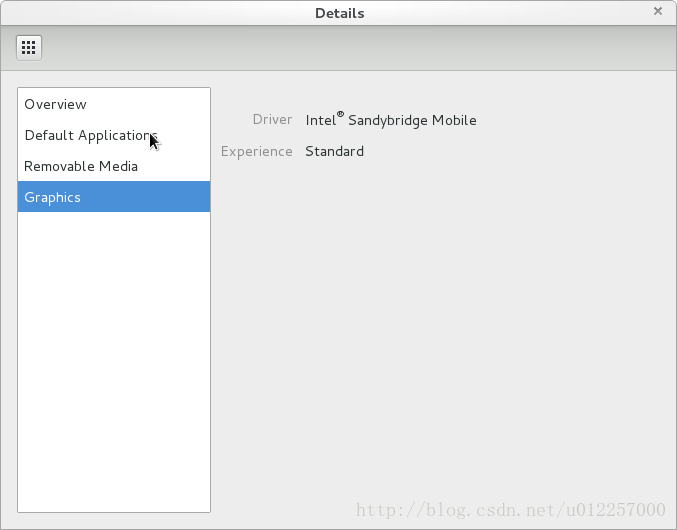Click the Driver field label
Screen dimensions: 677x530
click(x=272, y=120)
